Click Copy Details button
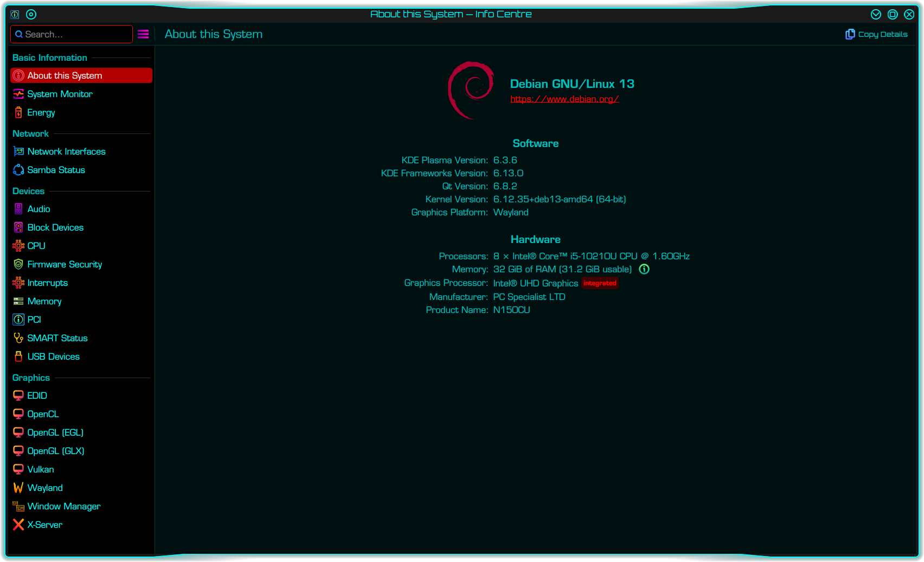924x562 pixels. click(x=876, y=34)
